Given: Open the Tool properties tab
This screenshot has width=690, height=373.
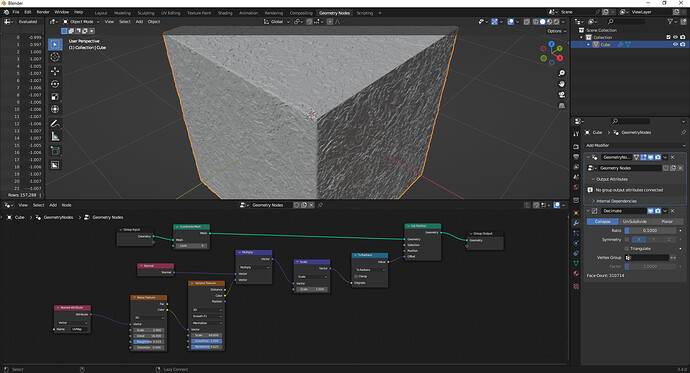Looking at the screenshot, I should click(x=576, y=134).
